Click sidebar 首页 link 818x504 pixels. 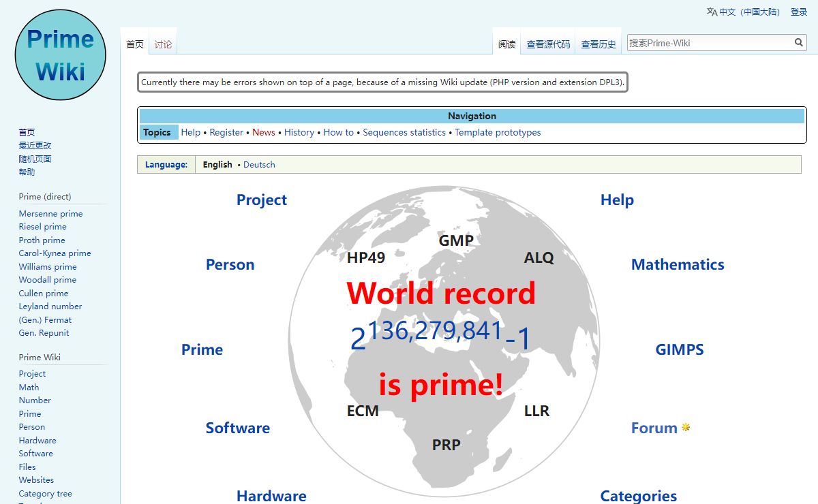point(27,132)
